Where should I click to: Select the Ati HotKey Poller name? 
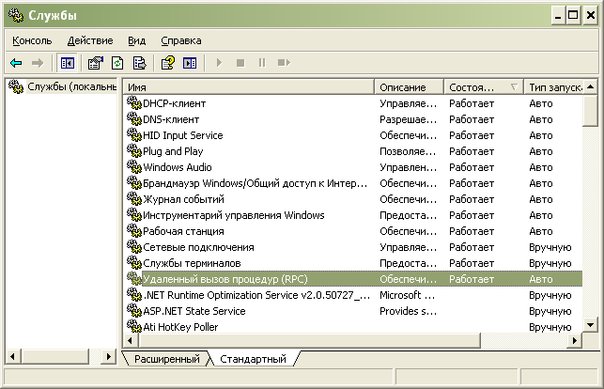181,327
